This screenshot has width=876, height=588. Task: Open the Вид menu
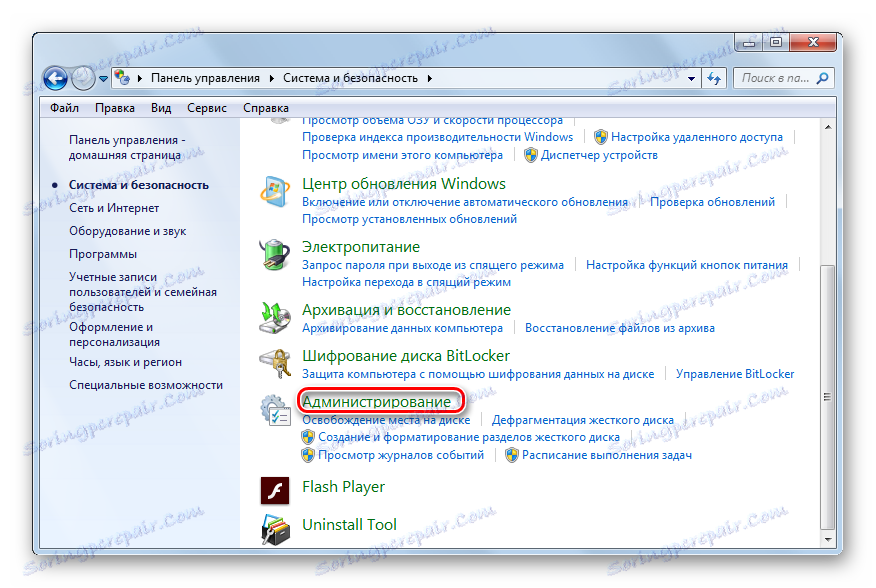click(161, 108)
